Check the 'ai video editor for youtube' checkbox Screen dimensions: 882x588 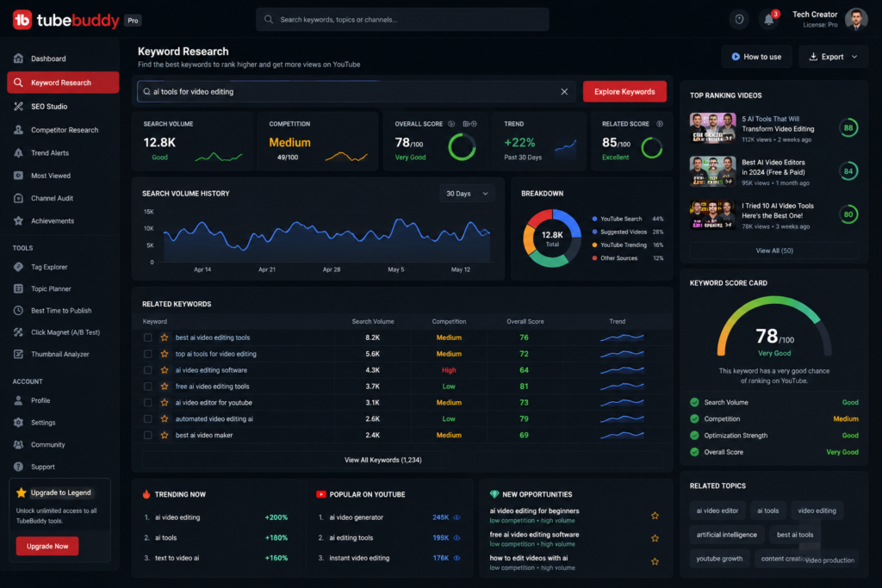[147, 403]
